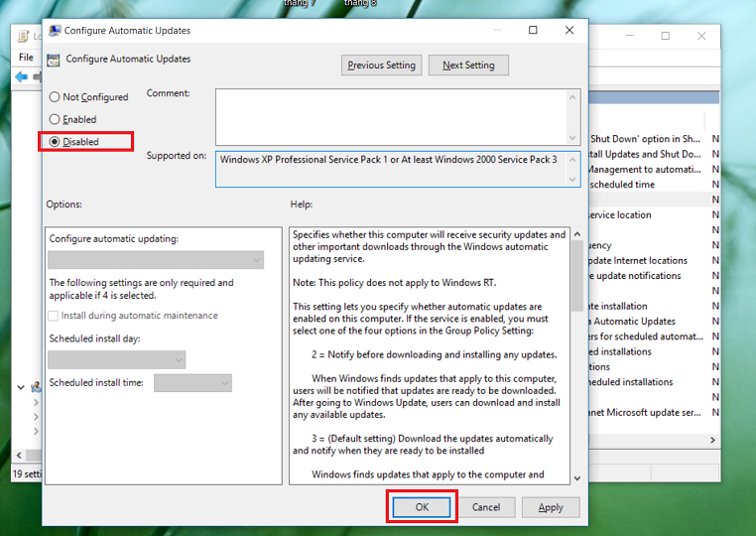Click the Cancel button
The image size is (756, 536).
point(486,507)
